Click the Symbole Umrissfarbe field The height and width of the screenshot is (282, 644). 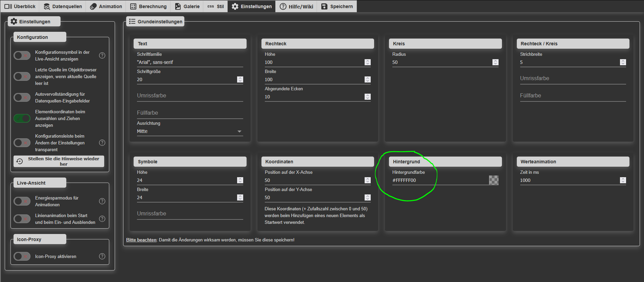click(x=190, y=214)
